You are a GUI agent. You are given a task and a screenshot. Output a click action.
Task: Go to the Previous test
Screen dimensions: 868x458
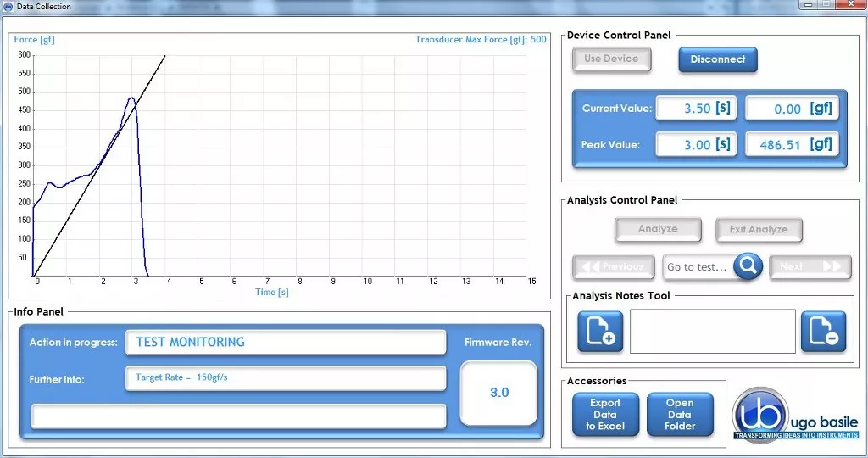tap(614, 266)
